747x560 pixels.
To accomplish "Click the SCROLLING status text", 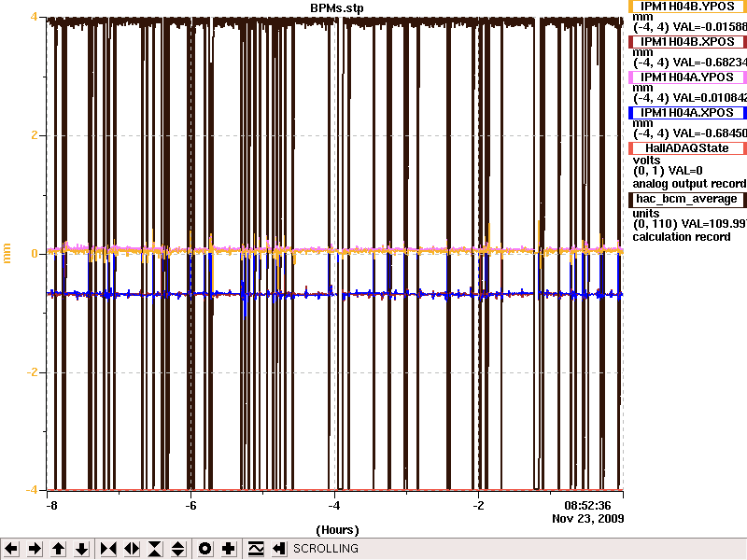I will point(326,549).
